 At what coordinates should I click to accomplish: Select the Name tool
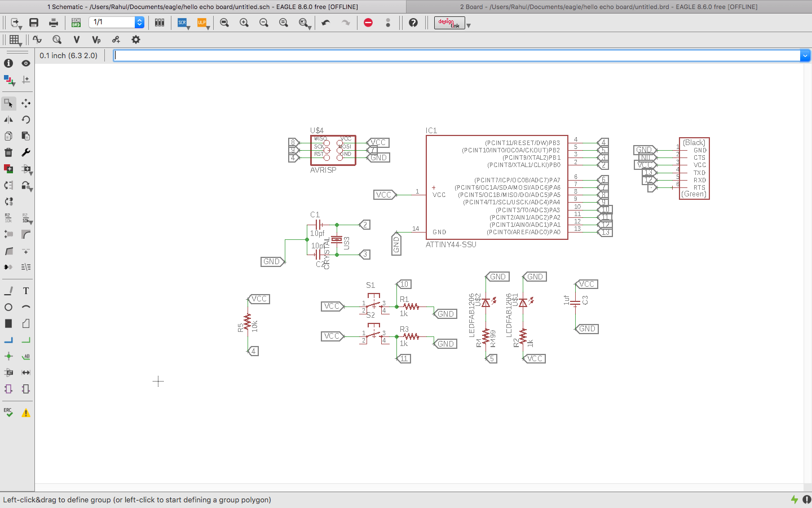[8, 218]
